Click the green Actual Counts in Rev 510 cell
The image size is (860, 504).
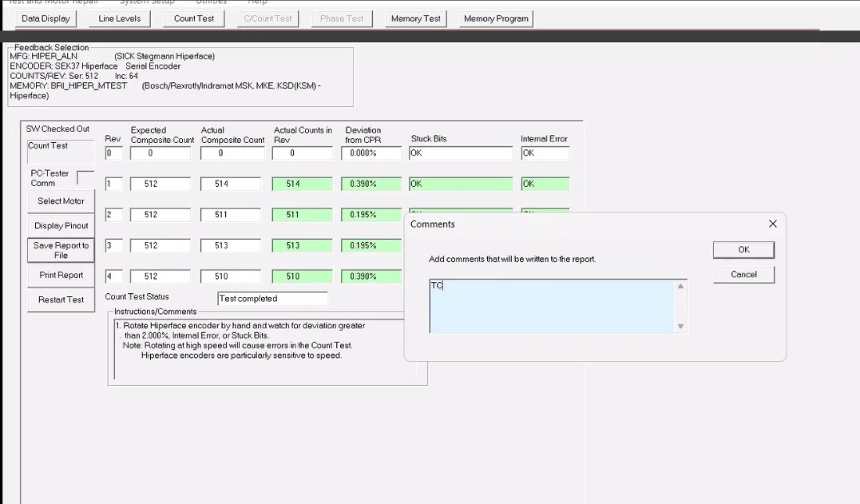pos(303,277)
